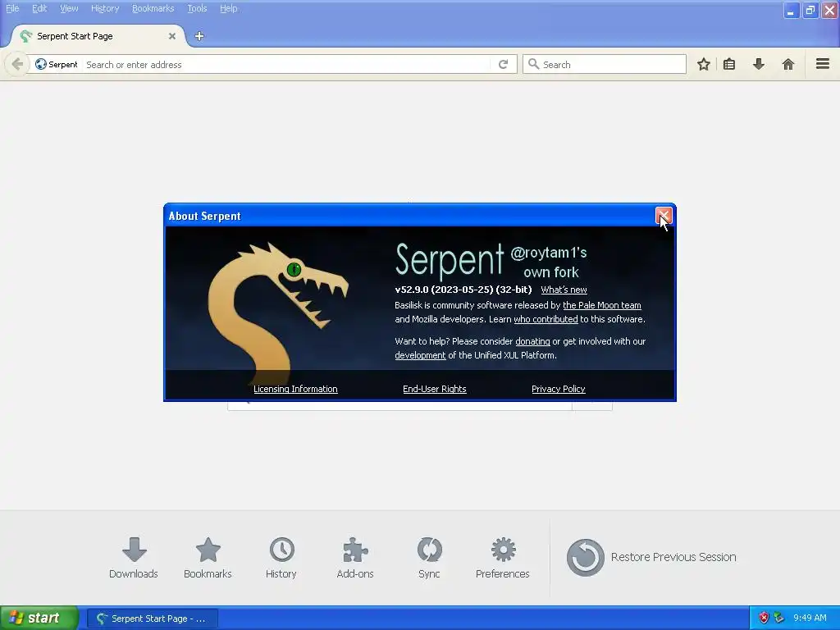Open History from start page launcher

(x=281, y=558)
